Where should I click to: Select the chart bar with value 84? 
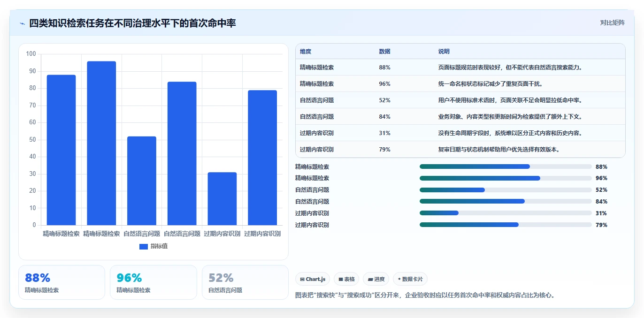[x=182, y=153]
